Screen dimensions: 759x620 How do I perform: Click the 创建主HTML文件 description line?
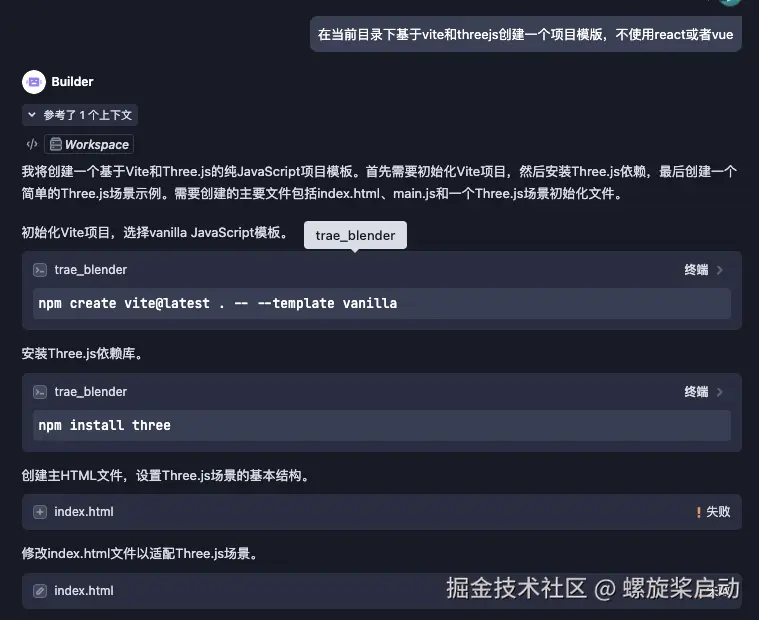tap(165, 476)
